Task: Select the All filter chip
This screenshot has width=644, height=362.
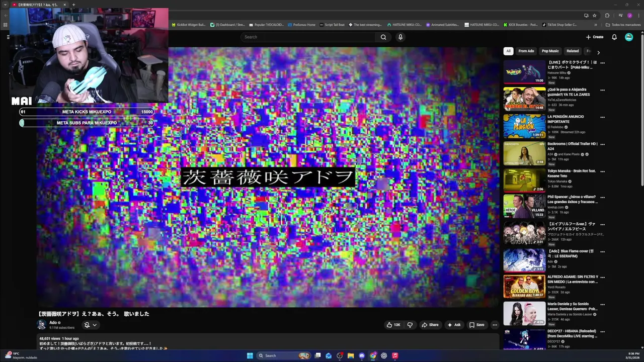Action: [x=508, y=51]
